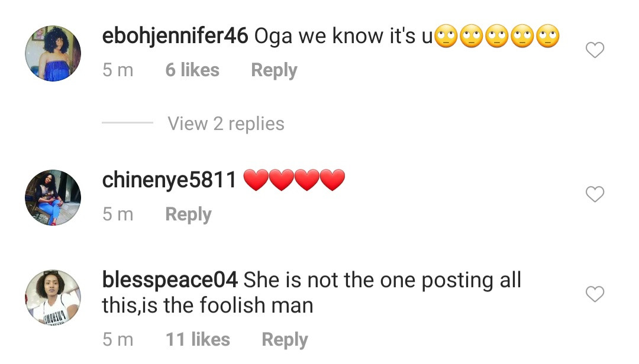Click the red hearts in chinenye5811's comment
This screenshot has height=364, width=639.
point(294,180)
